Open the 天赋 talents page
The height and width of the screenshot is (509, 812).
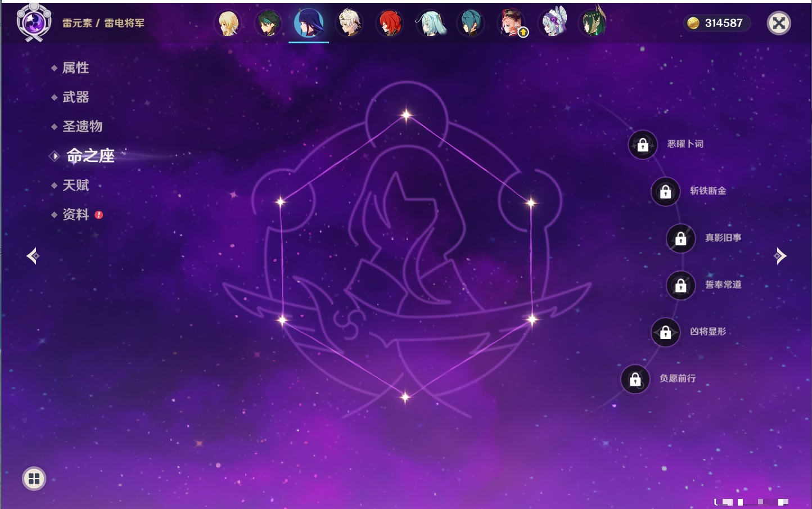tap(75, 185)
